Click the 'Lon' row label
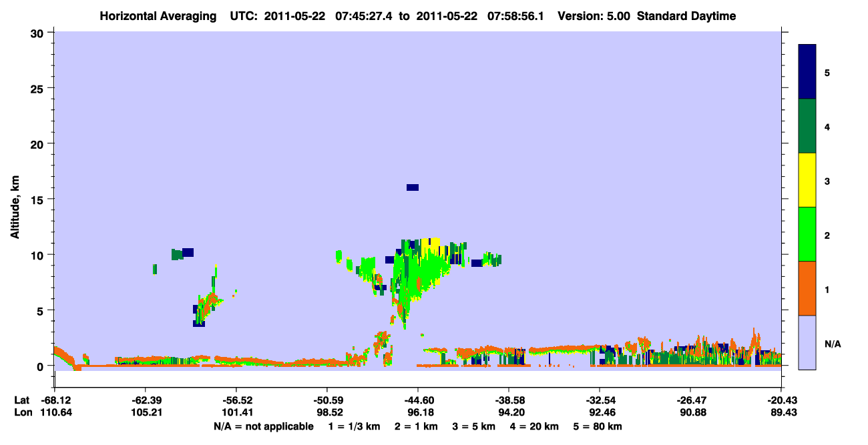The height and width of the screenshot is (445, 868). (22, 413)
